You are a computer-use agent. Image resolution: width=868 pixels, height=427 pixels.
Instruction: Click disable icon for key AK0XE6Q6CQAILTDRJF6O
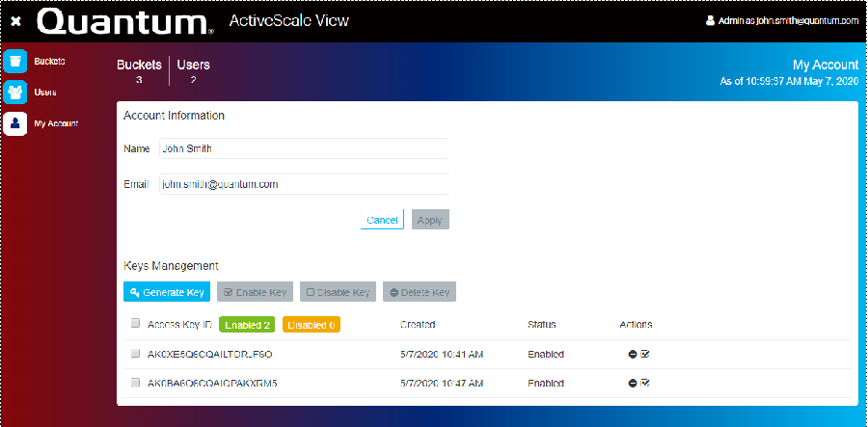tap(633, 355)
